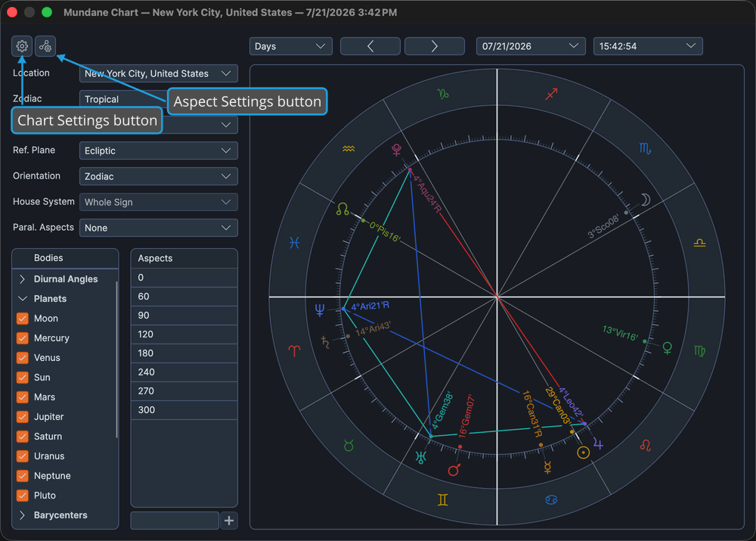Click the new aspect input field

click(175, 521)
